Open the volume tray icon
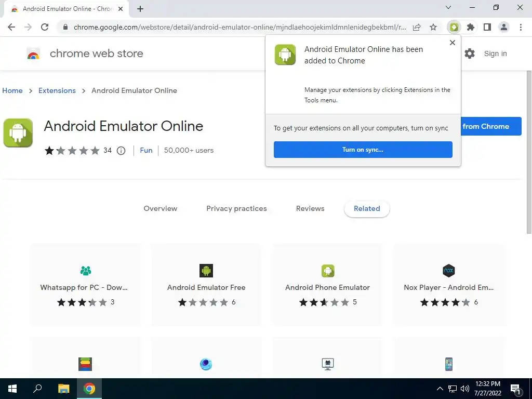Viewport: 532px width, 399px height. (465, 389)
